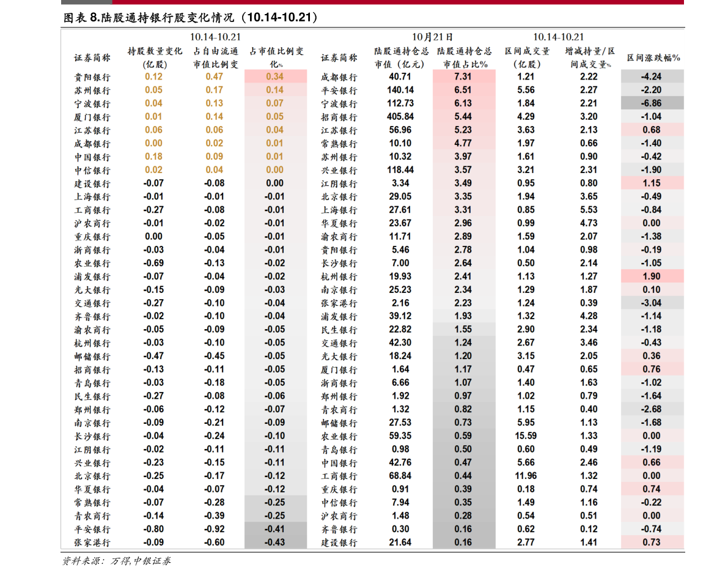Image resolution: width=728 pixels, height=578 pixels.
Task: Click the 405.84 market value cell
Action: 400,116
